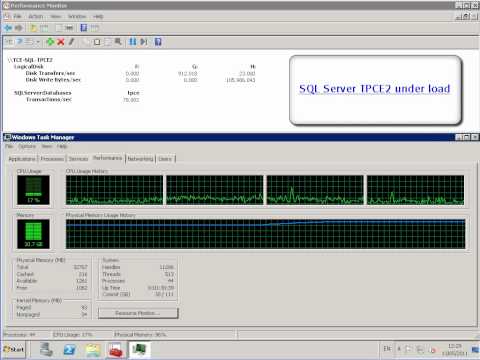The height and width of the screenshot is (360, 480).
Task: Click the "Available" physical memory row
Action: point(52,281)
